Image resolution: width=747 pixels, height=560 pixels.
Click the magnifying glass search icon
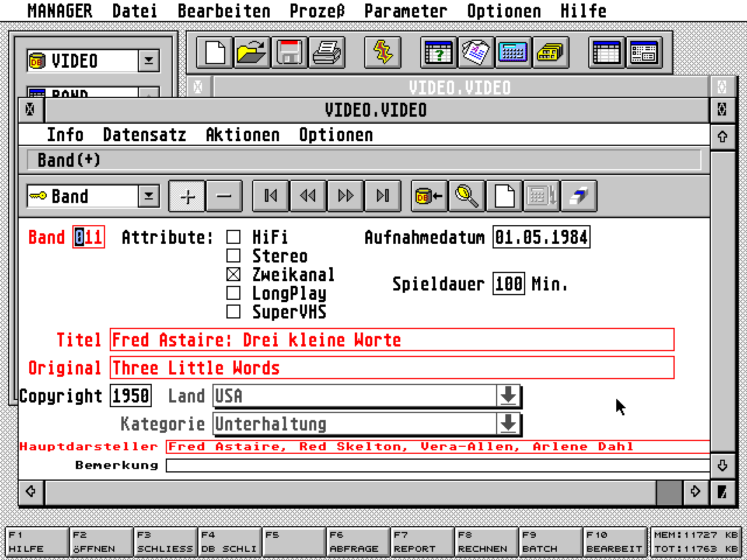pos(466,196)
